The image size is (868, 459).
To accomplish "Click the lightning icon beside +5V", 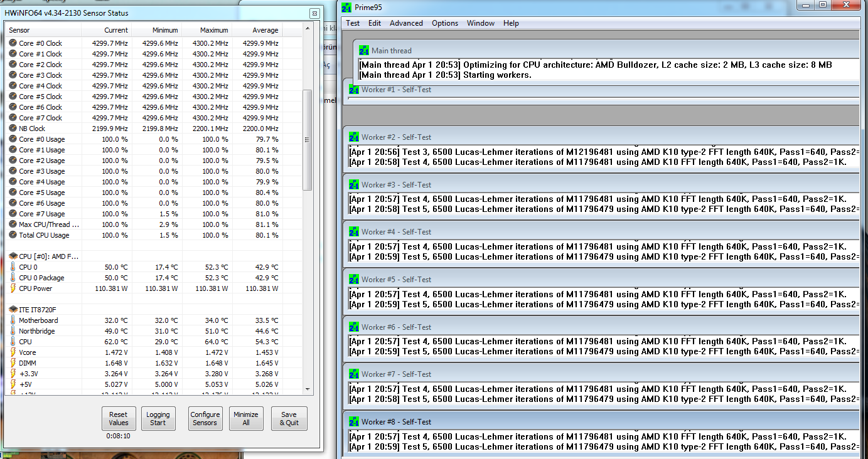I will [x=13, y=384].
